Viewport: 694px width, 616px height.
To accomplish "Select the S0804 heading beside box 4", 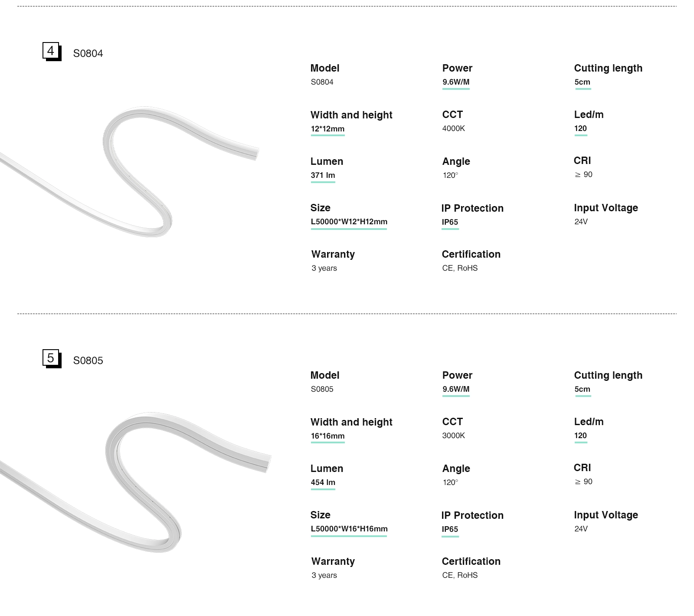I will click(88, 53).
